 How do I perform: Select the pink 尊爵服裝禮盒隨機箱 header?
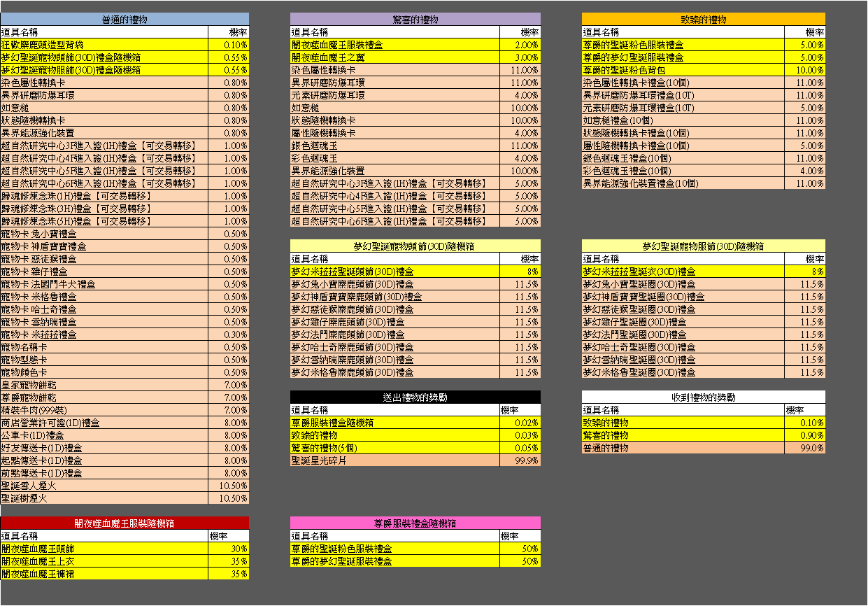coord(415,523)
